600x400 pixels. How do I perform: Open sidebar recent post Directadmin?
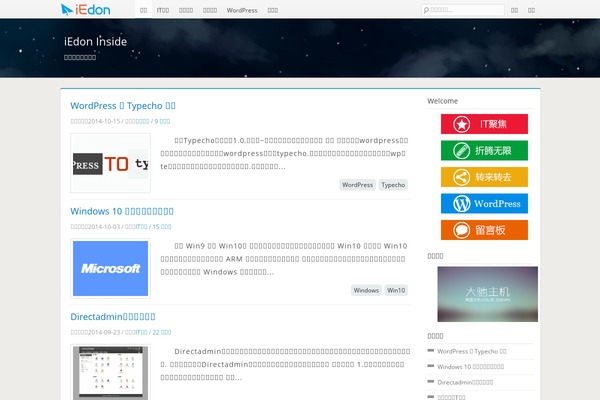pos(465,382)
